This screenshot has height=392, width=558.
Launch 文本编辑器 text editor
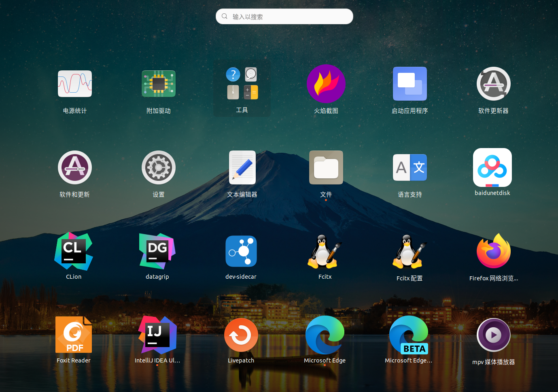point(242,167)
